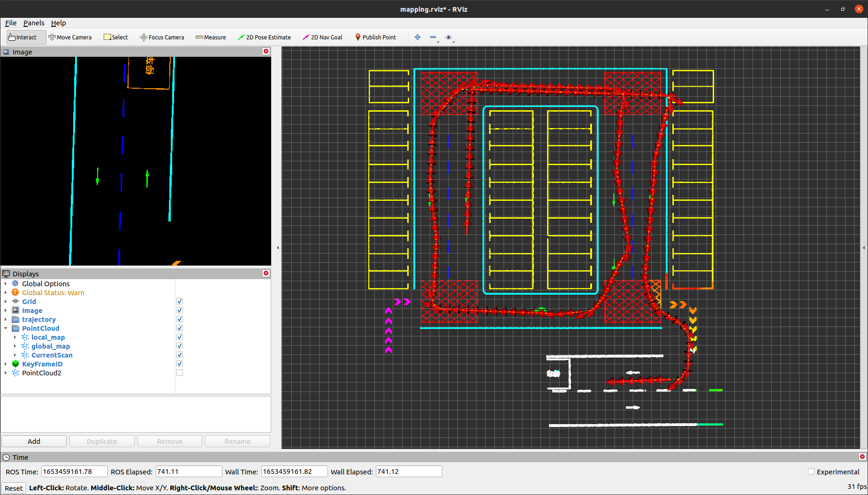Image resolution: width=868 pixels, height=495 pixels.
Task: Click the PointCloud2 display icon
Action: point(15,373)
